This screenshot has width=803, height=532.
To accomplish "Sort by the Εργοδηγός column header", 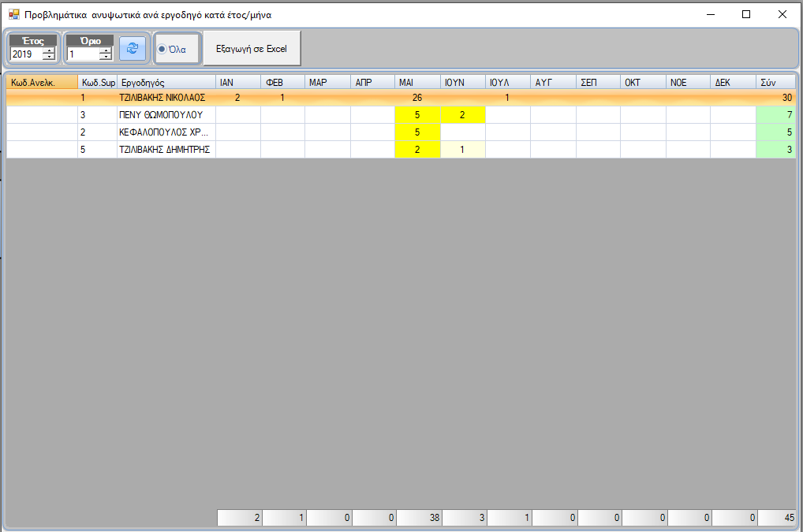I will (x=166, y=82).
